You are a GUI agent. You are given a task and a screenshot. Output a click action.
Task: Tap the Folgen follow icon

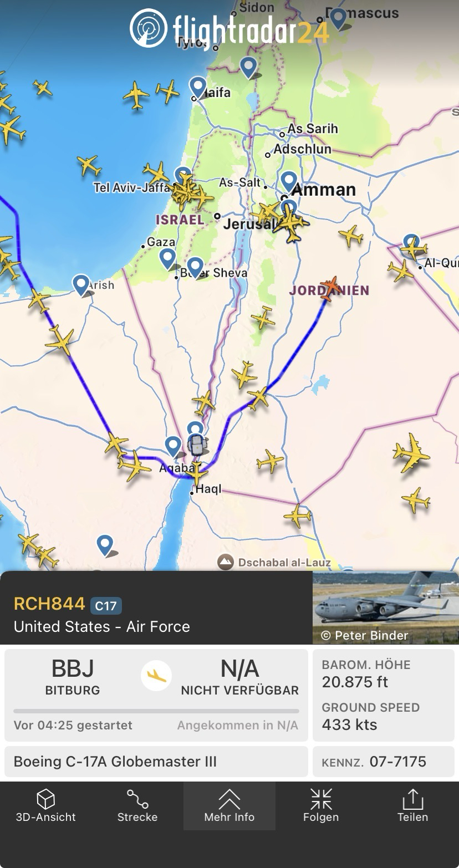pyautogui.click(x=321, y=805)
